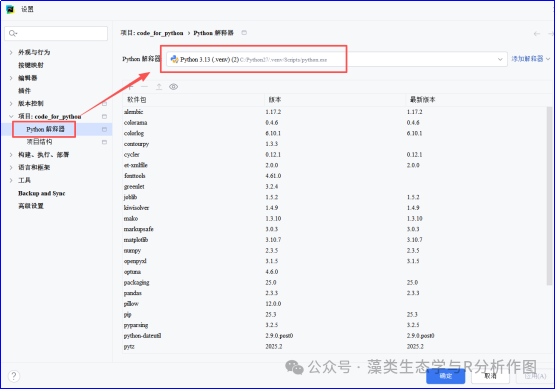This screenshot has width=555, height=389.
Task: Focus the settings search input field
Action: point(56,33)
